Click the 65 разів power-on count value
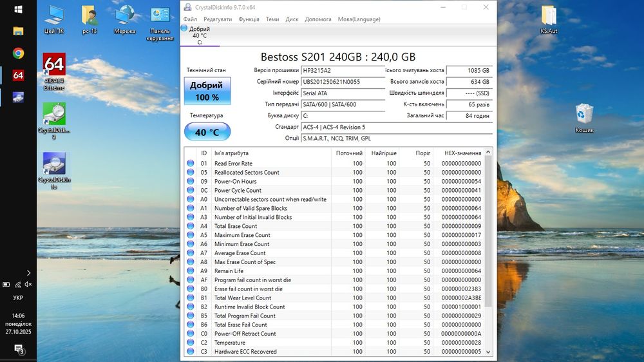The height and width of the screenshot is (362, 644). coord(469,104)
